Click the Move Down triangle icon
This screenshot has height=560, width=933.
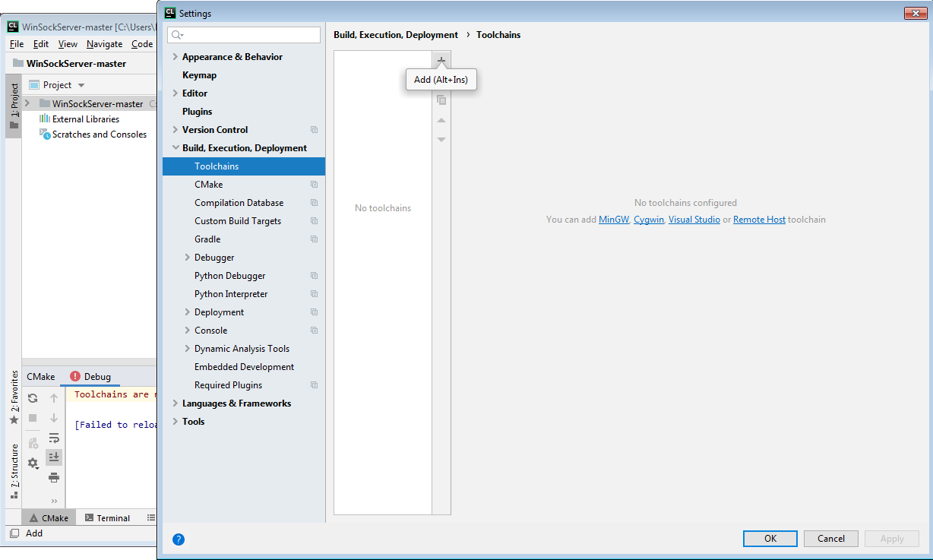click(x=441, y=140)
